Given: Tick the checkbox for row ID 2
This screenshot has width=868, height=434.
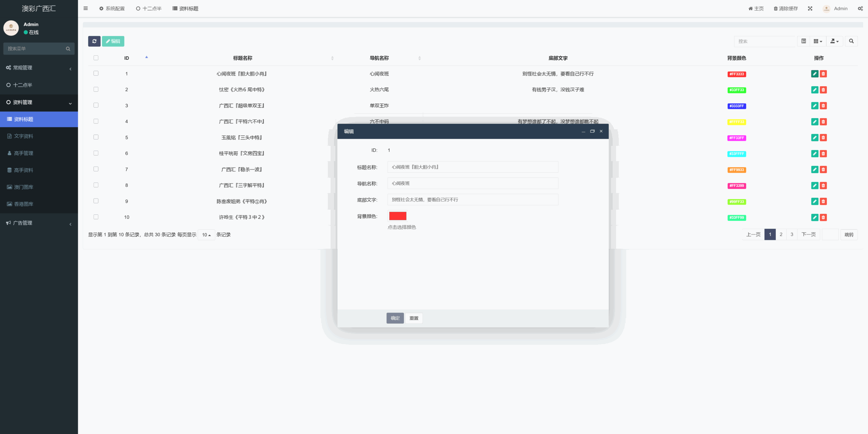Looking at the screenshot, I should (96, 89).
